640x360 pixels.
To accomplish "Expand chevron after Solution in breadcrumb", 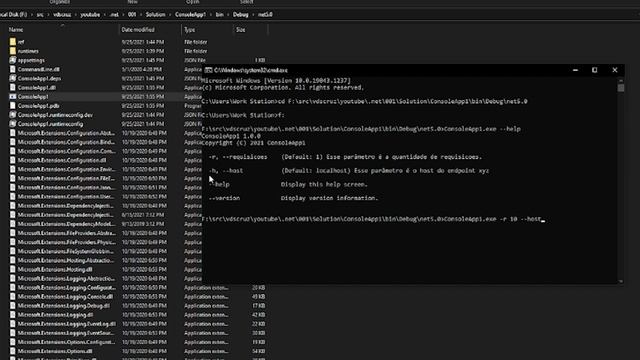I will coord(170,15).
